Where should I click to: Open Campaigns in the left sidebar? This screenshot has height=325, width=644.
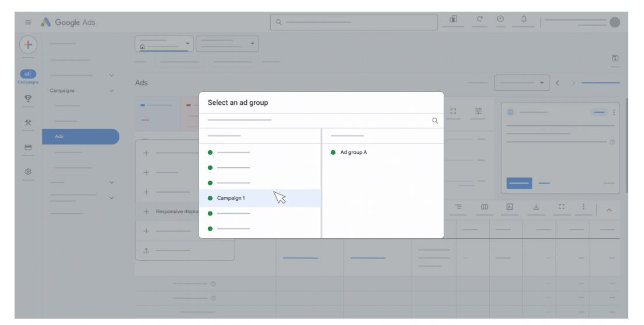point(28,76)
